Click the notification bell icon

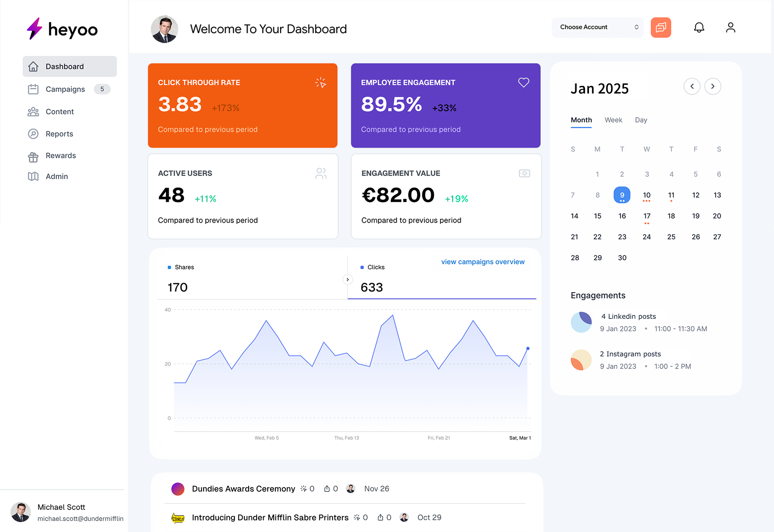click(699, 27)
